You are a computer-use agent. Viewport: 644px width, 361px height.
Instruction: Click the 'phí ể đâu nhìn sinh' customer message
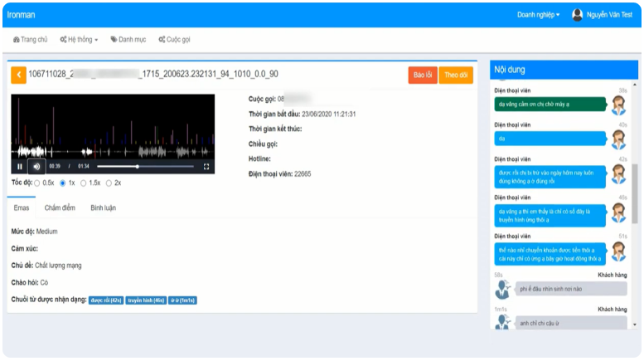(571, 289)
